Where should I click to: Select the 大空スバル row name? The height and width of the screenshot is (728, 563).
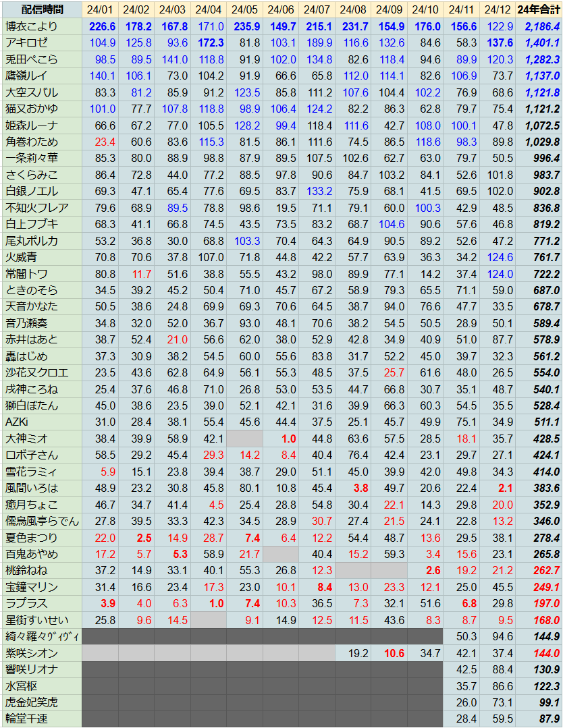tap(43, 92)
